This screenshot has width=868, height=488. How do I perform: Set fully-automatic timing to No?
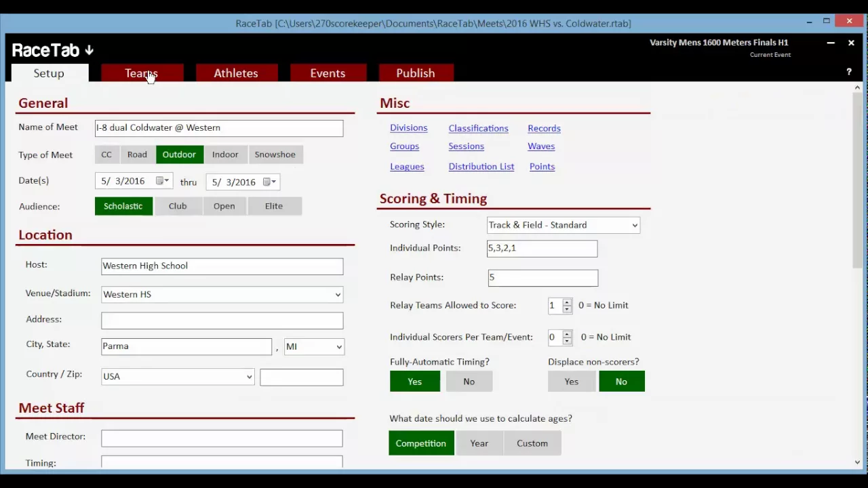(x=469, y=382)
